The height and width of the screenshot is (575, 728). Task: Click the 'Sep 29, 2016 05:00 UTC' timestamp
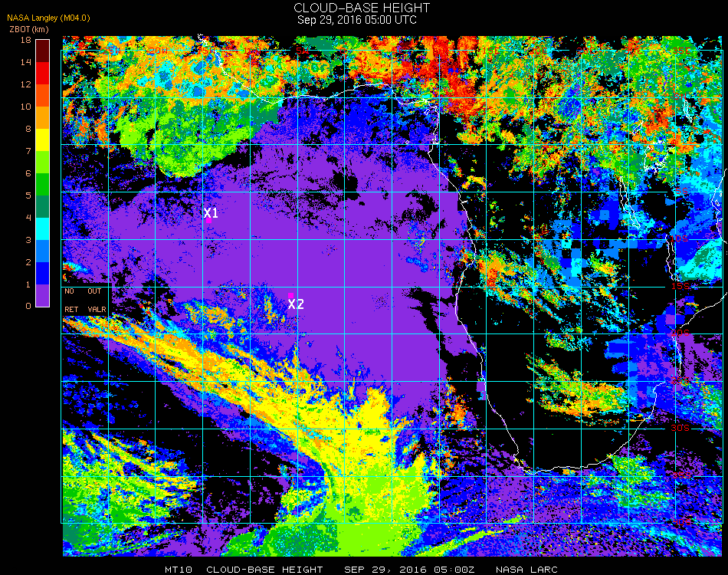357,20
